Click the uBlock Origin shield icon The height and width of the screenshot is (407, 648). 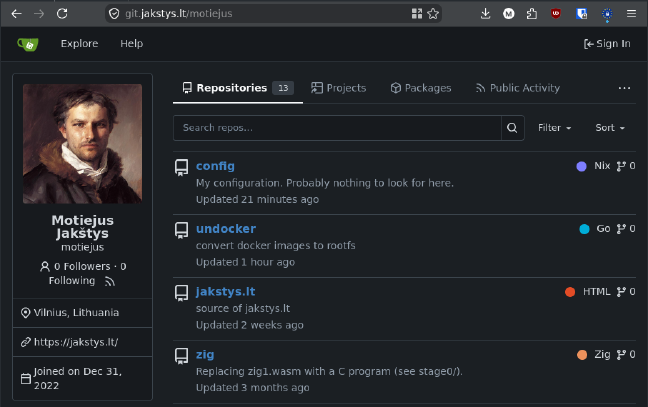[x=556, y=14]
